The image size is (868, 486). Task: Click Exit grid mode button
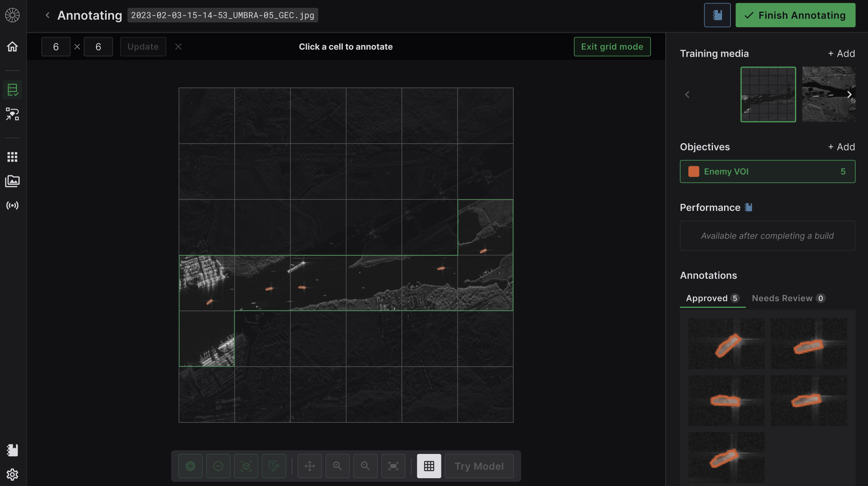(612, 47)
